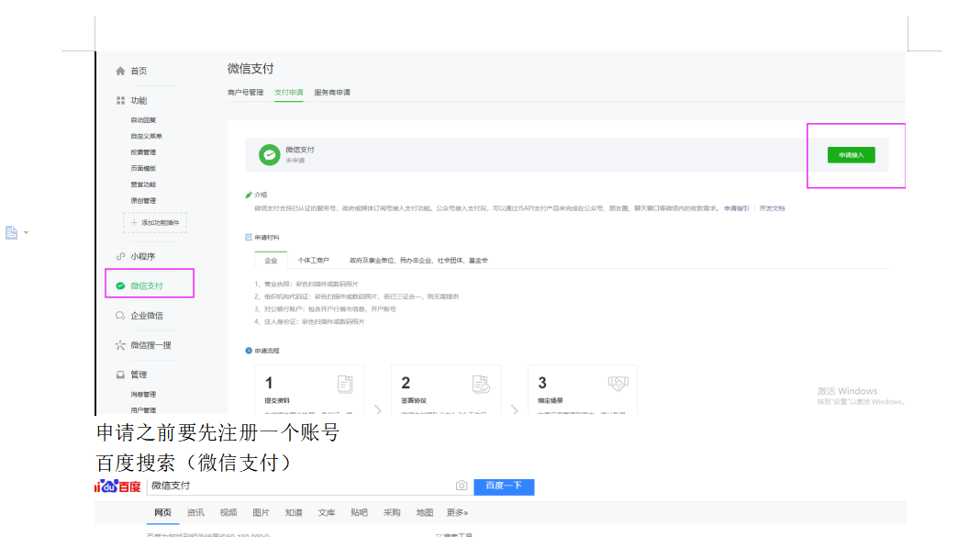The image size is (980, 537).
Task: Click the blue 百度一下 search button
Action: point(504,487)
